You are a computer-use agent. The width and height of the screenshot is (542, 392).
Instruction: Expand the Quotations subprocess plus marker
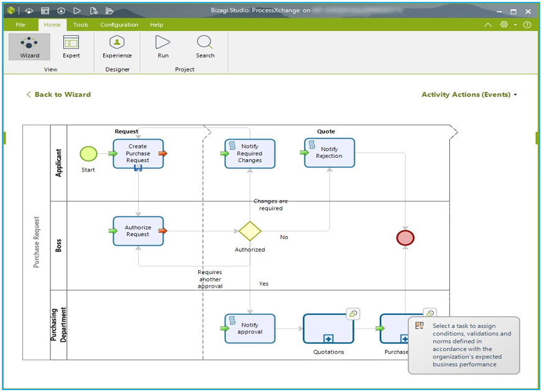coord(328,339)
